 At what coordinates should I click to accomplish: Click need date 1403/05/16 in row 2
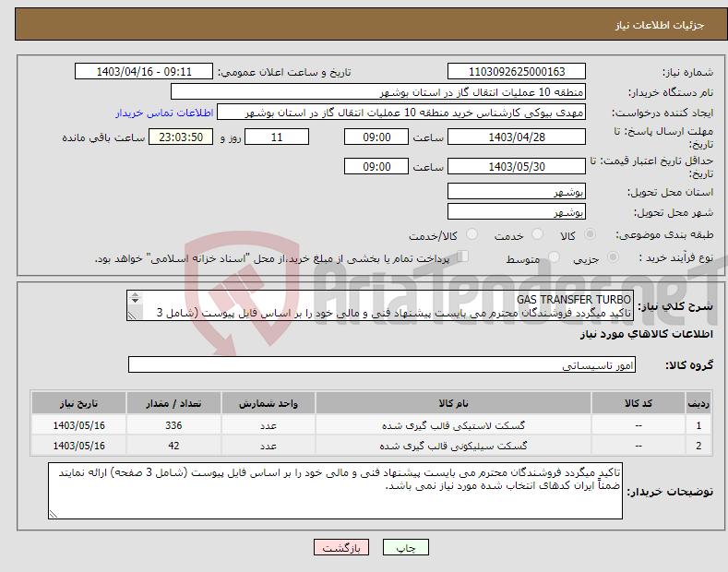(x=79, y=446)
